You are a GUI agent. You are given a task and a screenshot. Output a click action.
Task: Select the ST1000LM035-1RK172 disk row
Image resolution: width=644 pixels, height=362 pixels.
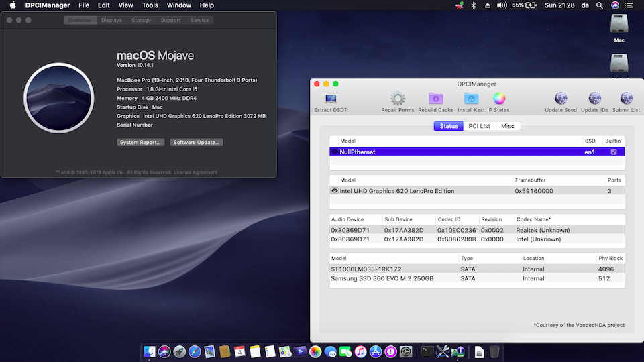[x=477, y=269]
